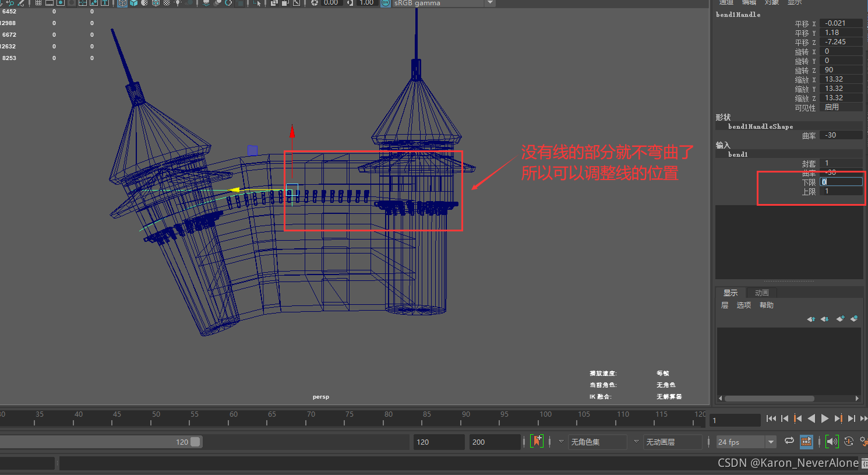Toggle auto keyframe icon

[x=849, y=441]
